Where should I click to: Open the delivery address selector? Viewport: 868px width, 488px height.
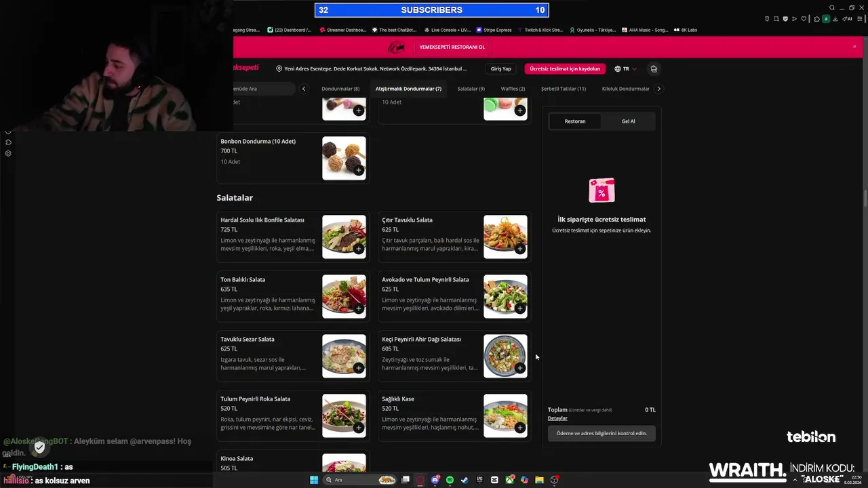(x=372, y=68)
